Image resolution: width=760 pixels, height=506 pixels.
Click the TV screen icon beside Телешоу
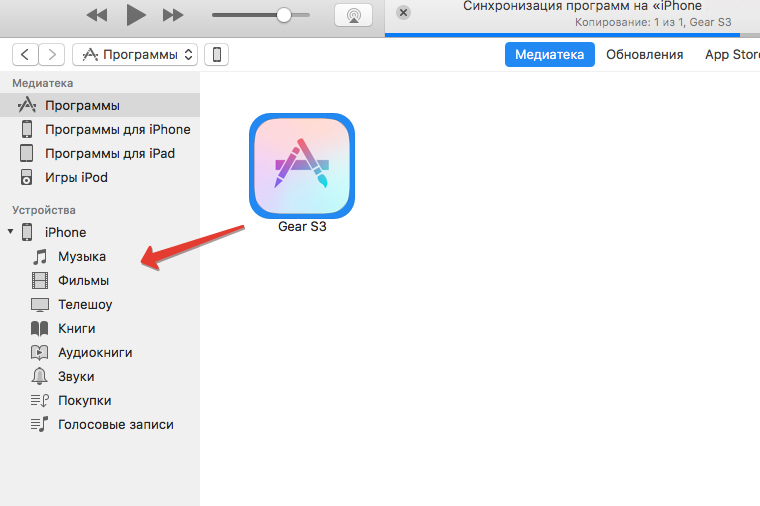pos(40,304)
